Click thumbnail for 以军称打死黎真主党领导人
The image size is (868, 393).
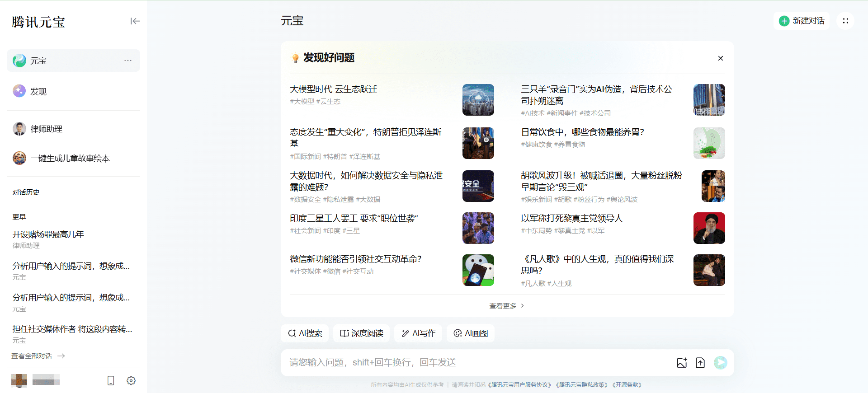coord(709,228)
